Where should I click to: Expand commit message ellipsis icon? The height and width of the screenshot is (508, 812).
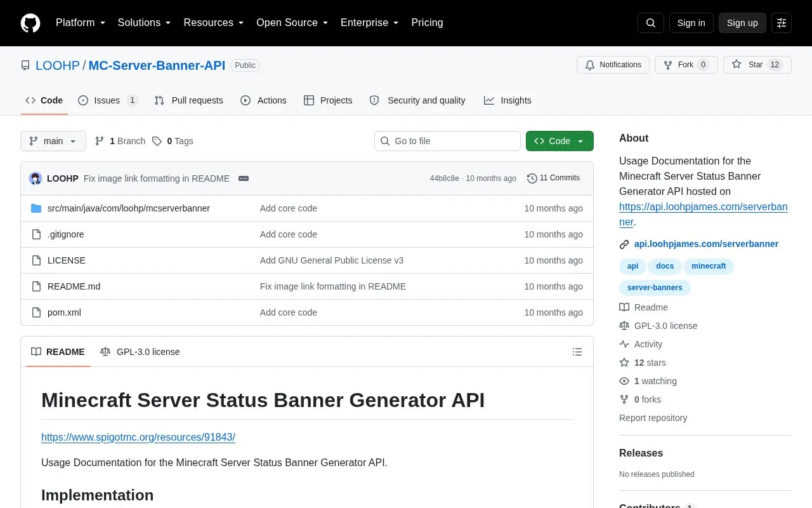click(x=244, y=178)
